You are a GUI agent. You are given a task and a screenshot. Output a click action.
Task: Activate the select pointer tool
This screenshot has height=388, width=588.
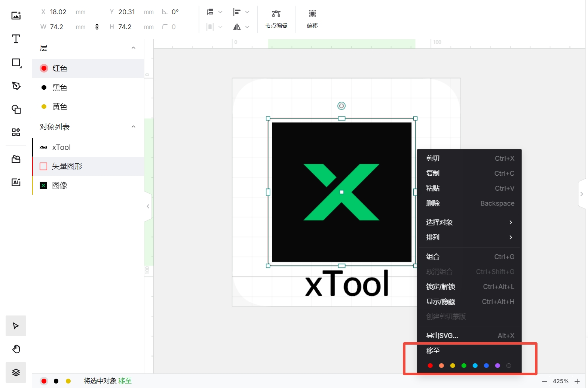(16, 326)
